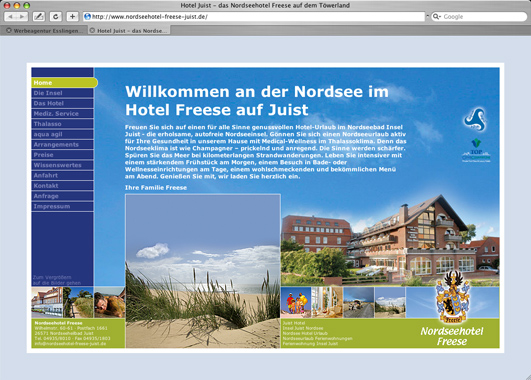Select Wissenswertes in the sidebar

tap(62, 165)
